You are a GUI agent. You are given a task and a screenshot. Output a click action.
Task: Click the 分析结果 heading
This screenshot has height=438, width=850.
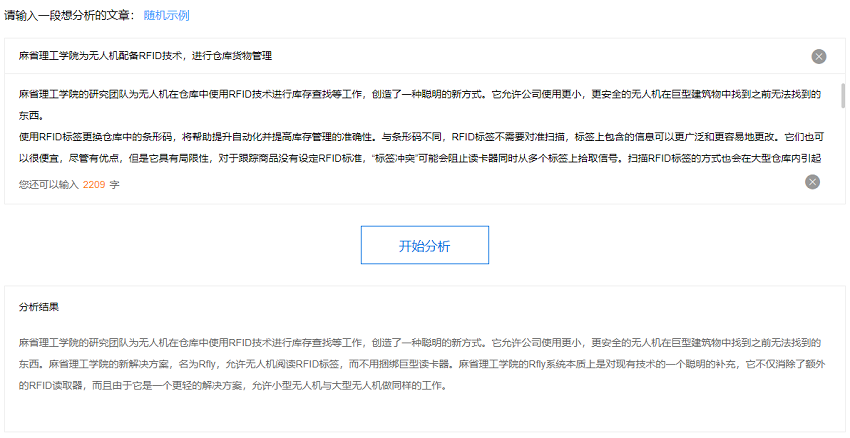tap(39, 307)
